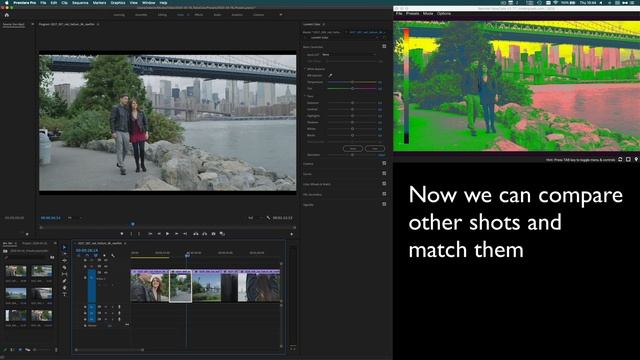
Task: Select the Razor tool
Action: [64, 267]
